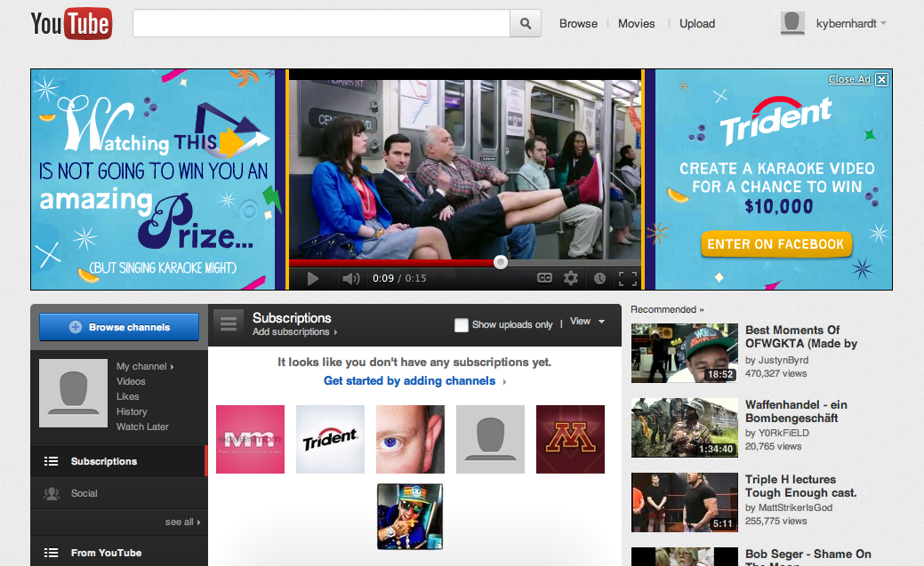Click Movies in top navigation

click(637, 24)
